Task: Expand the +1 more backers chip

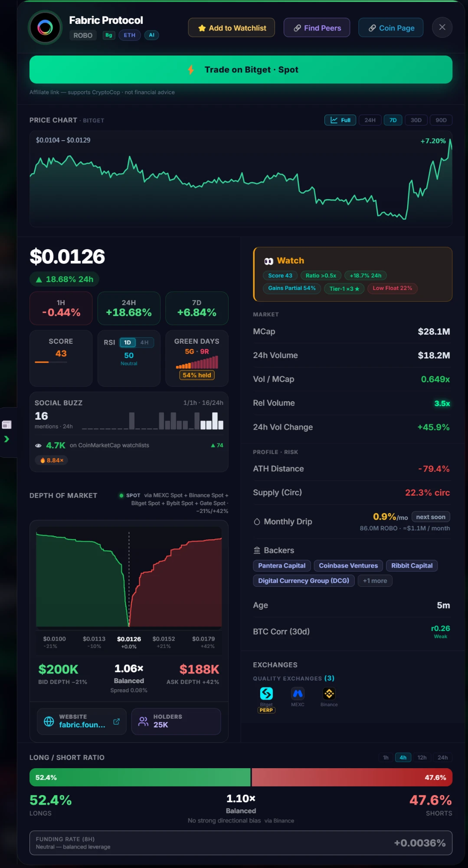Action: click(375, 581)
